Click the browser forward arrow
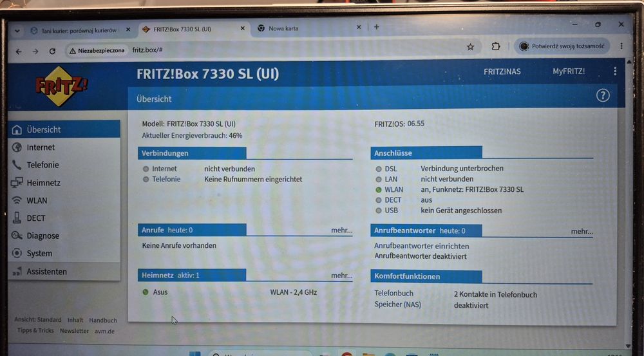This screenshot has width=644, height=356. pyautogui.click(x=35, y=52)
